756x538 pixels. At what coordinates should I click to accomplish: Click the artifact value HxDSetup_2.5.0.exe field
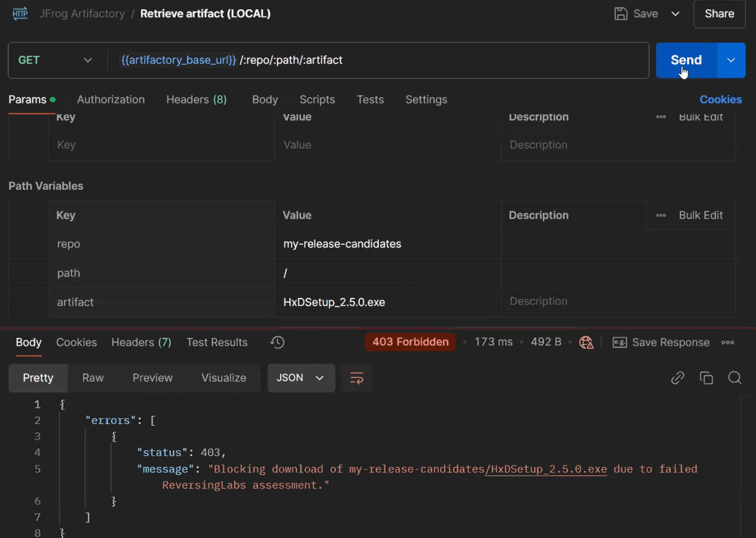pyautogui.click(x=334, y=302)
